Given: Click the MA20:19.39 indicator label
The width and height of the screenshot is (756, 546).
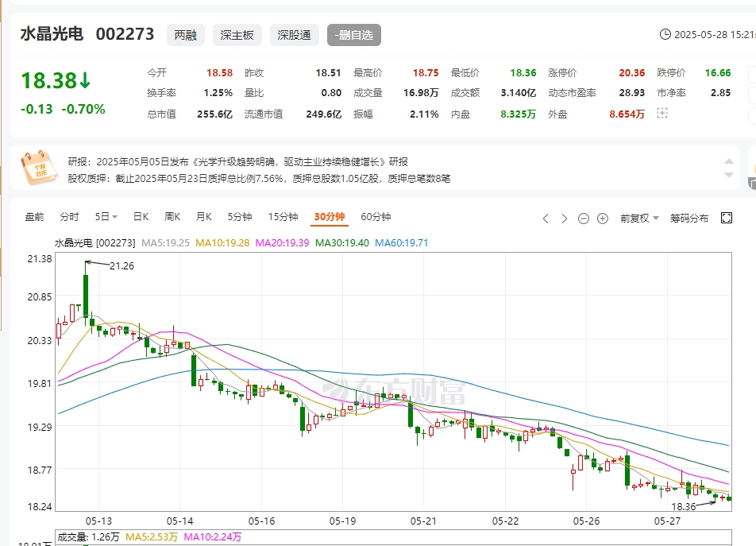Looking at the screenshot, I should tap(282, 243).
